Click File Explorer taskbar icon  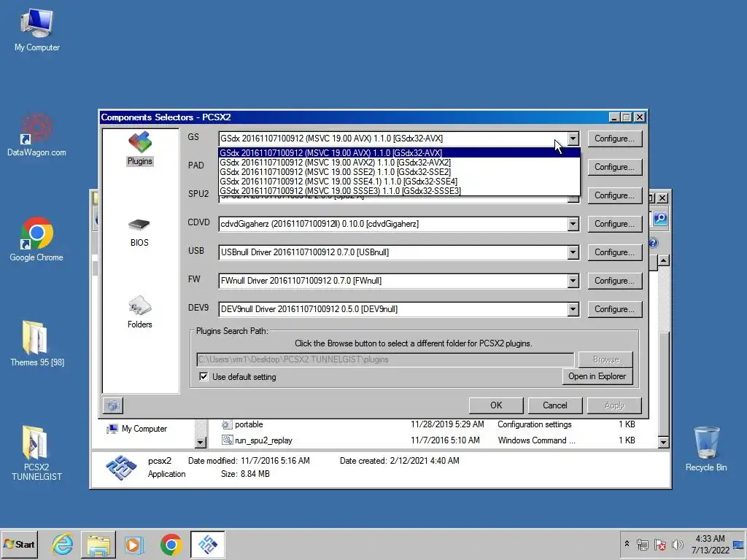(98, 544)
